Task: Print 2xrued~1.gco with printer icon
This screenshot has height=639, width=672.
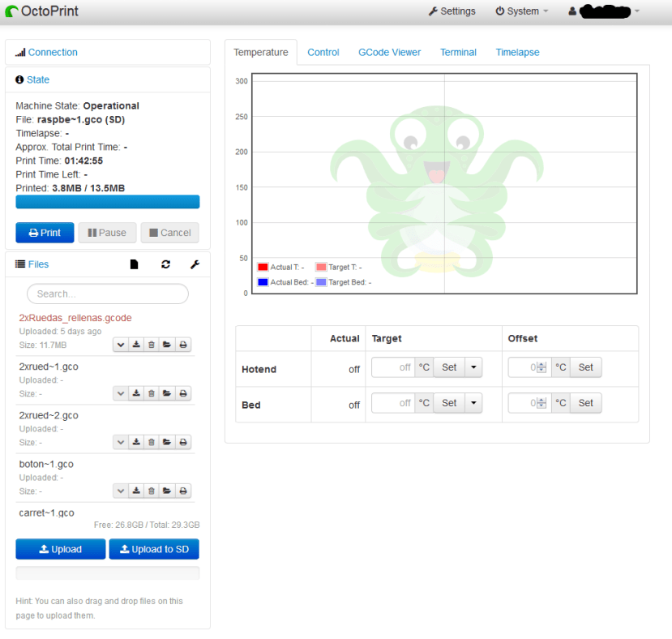Action: [x=183, y=393]
